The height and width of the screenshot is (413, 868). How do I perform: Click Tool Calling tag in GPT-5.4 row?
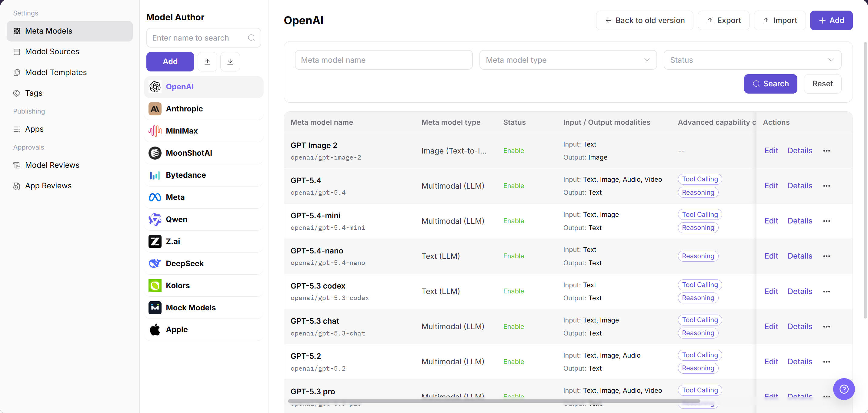coord(699,180)
